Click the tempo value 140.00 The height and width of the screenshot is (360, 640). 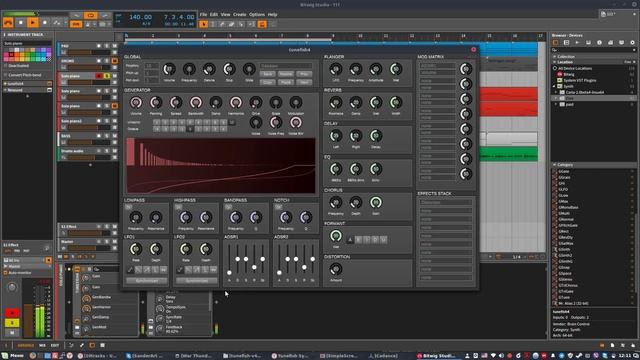[x=140, y=17]
